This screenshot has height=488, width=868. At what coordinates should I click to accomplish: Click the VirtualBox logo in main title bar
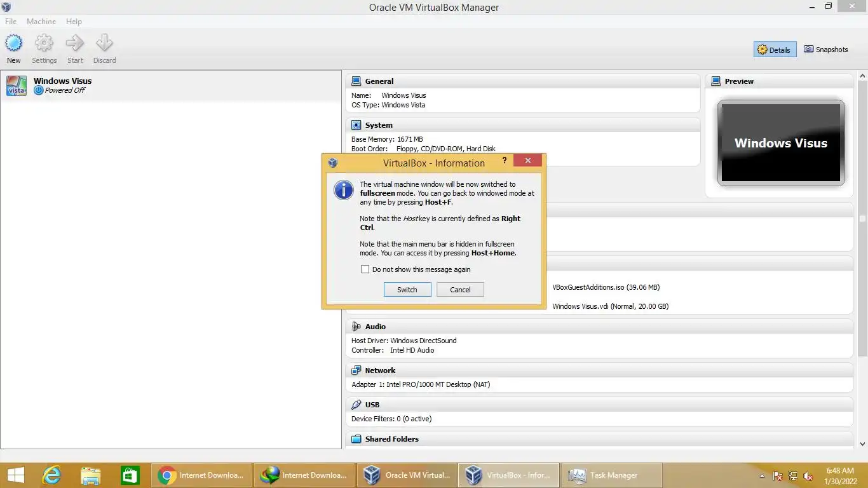pyautogui.click(x=6, y=7)
